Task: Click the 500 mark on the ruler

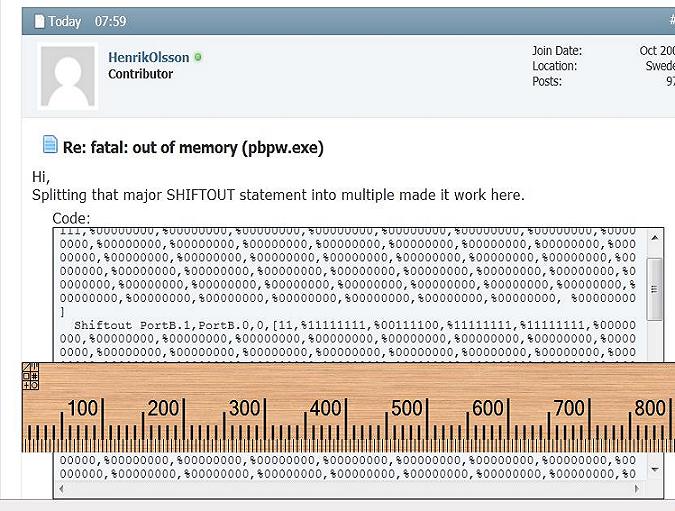Action: pyautogui.click(x=406, y=408)
